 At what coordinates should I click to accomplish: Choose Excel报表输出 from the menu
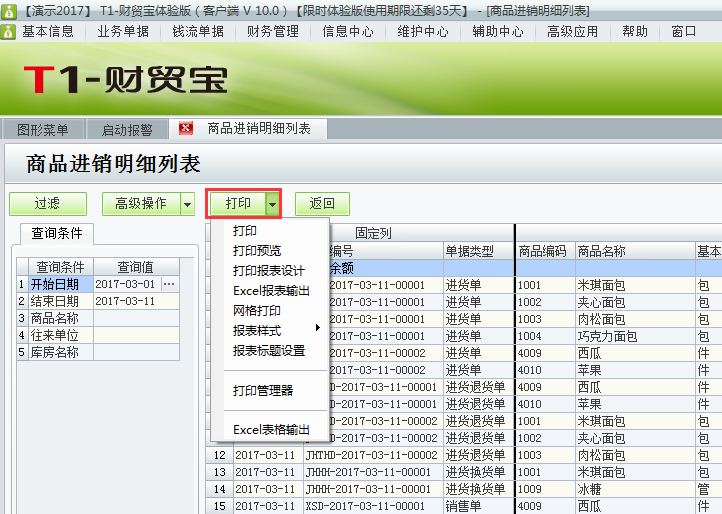pyautogui.click(x=271, y=291)
